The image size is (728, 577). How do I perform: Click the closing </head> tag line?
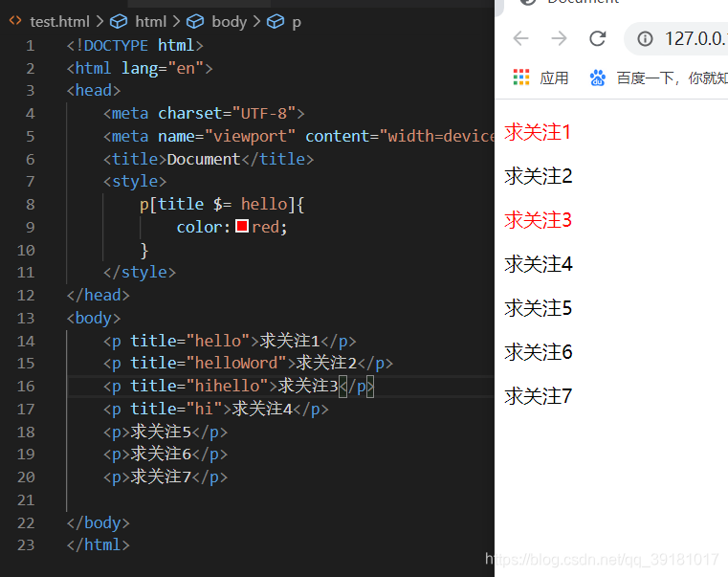pyautogui.click(x=98, y=295)
